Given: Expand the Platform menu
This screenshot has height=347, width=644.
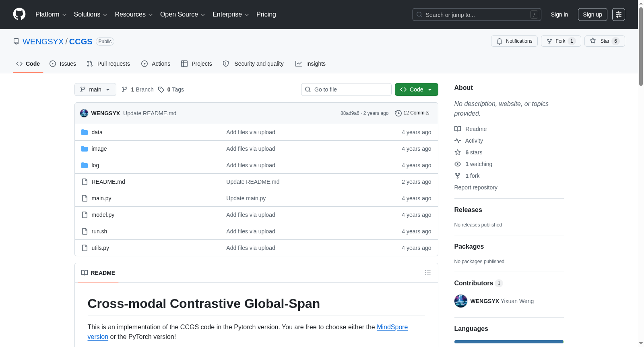Looking at the screenshot, I should [x=51, y=15].
